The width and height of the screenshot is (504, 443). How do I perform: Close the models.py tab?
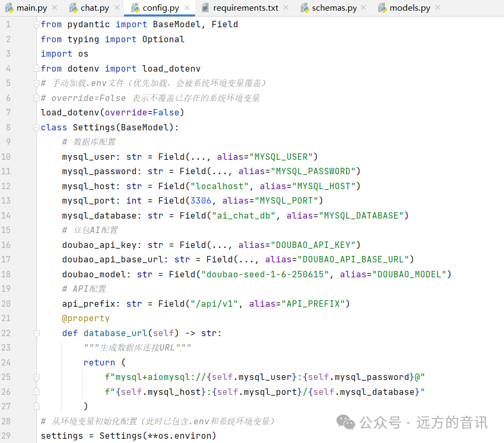tap(438, 7)
